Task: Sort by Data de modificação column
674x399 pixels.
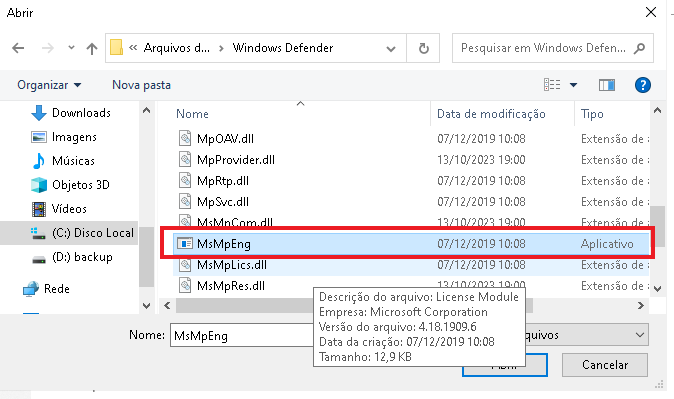Action: click(x=491, y=114)
